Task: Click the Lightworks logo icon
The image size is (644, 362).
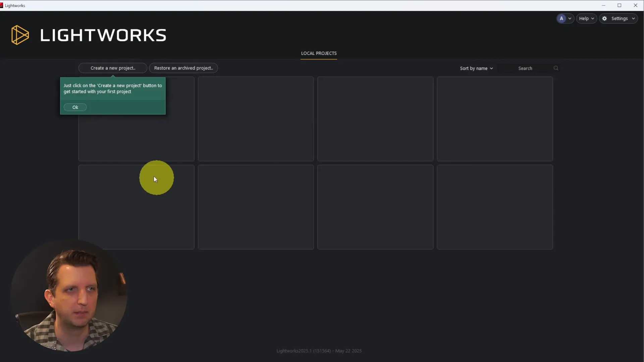Action: (20, 35)
